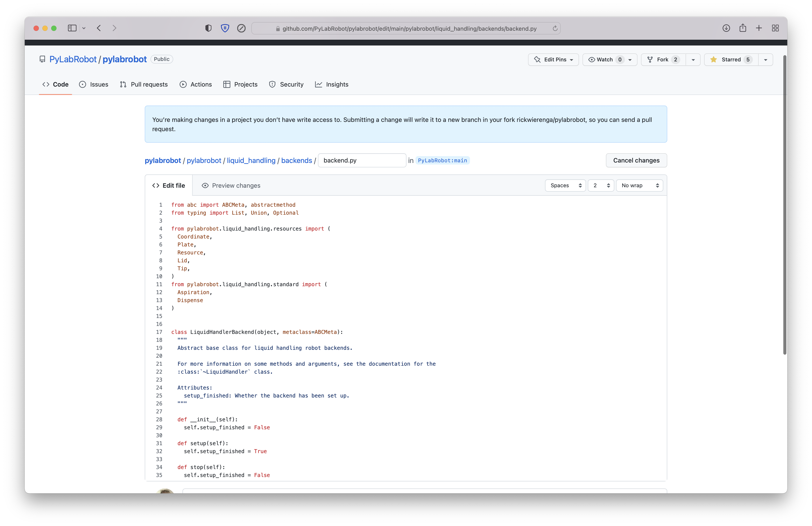Screen dimensions: 812x526
Task: Reload page using the address bar icon
Action: coord(555,28)
